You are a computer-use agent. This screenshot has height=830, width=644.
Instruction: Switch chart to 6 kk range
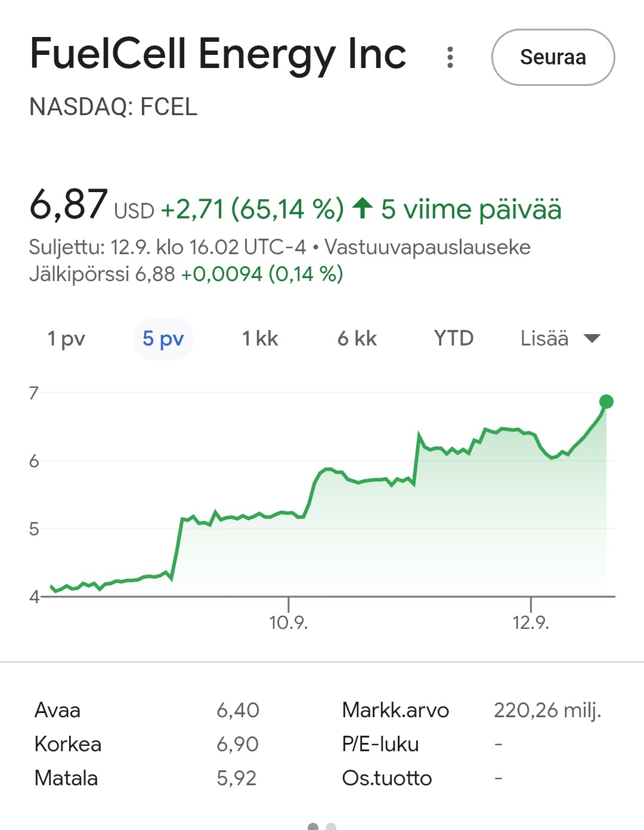tap(357, 339)
